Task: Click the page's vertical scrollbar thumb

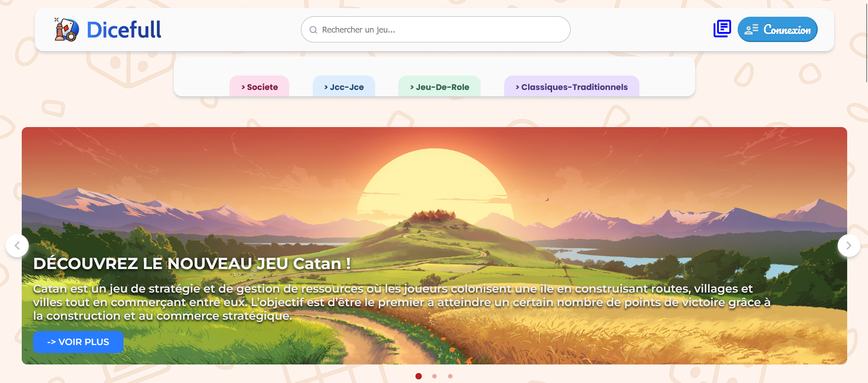Action: pyautogui.click(x=866, y=41)
